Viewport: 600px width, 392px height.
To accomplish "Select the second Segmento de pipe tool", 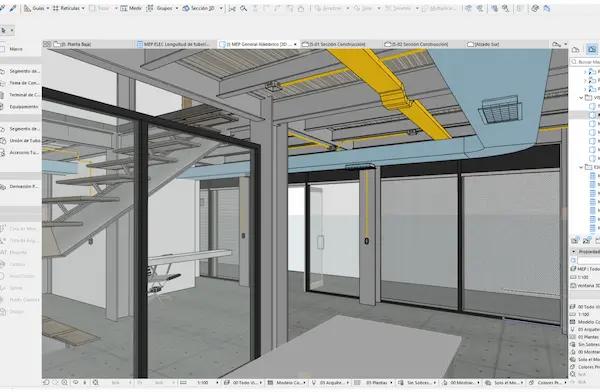I will [x=20, y=129].
